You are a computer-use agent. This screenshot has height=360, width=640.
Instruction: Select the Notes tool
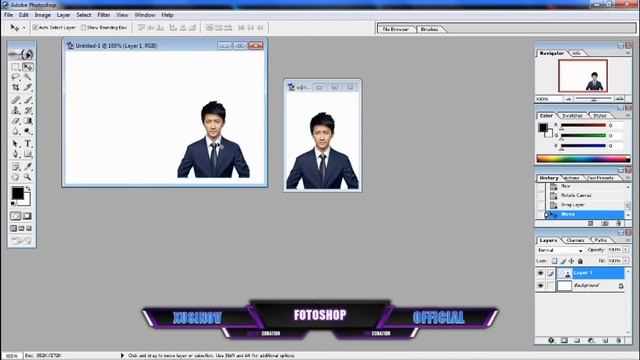(16, 167)
